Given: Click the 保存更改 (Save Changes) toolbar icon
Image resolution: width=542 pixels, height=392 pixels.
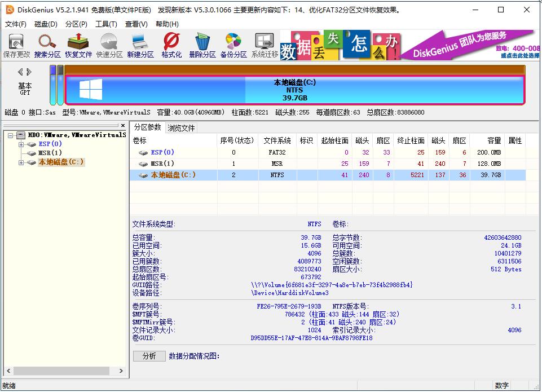Looking at the screenshot, I should (x=16, y=45).
